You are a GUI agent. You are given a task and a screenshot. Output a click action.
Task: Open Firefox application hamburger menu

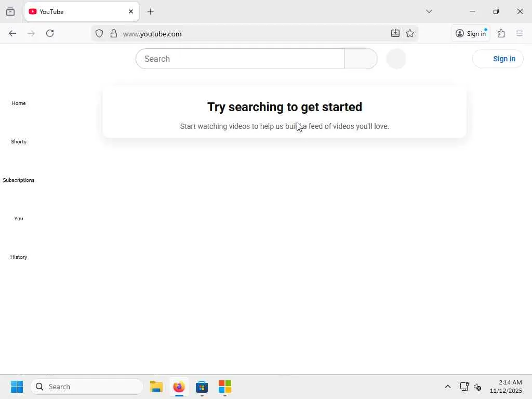click(520, 33)
